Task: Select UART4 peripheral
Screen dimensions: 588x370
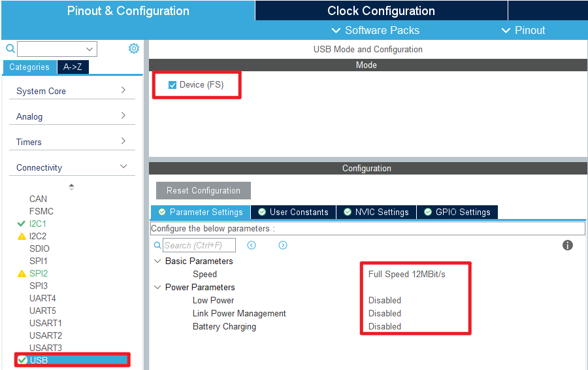Action: (x=42, y=298)
